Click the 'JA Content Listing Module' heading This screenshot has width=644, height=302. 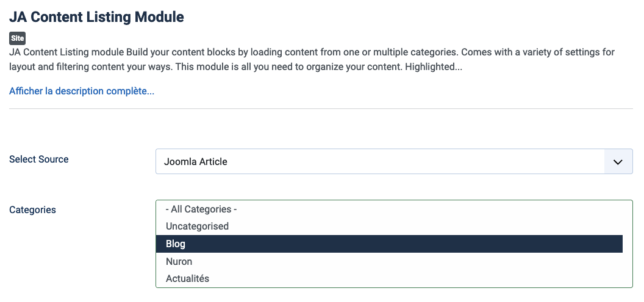pos(96,17)
